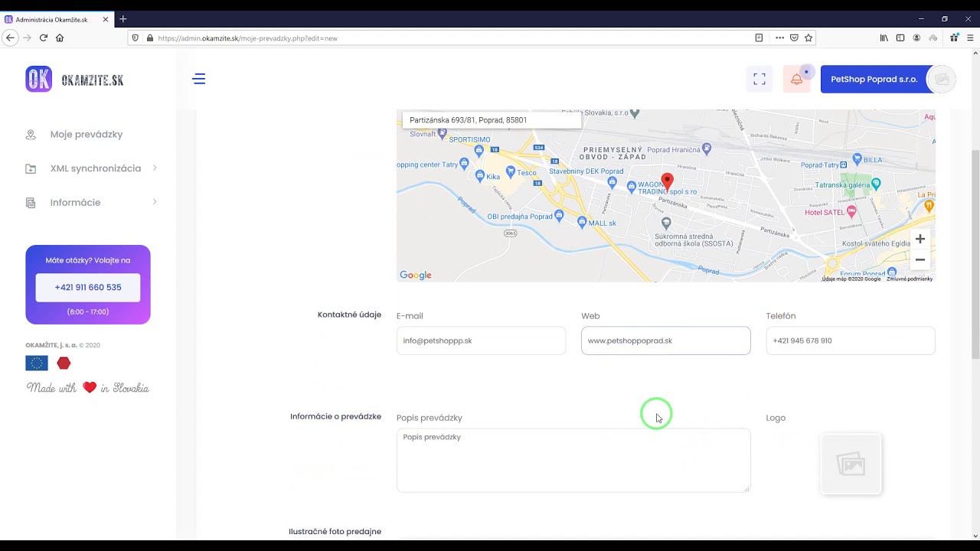
Task: Click browser back button
Action: point(10,37)
